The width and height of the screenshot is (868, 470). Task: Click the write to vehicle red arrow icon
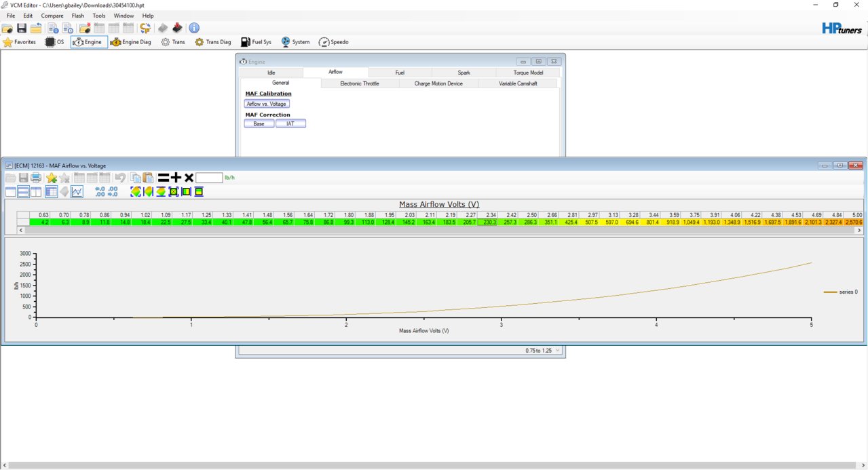(x=177, y=28)
